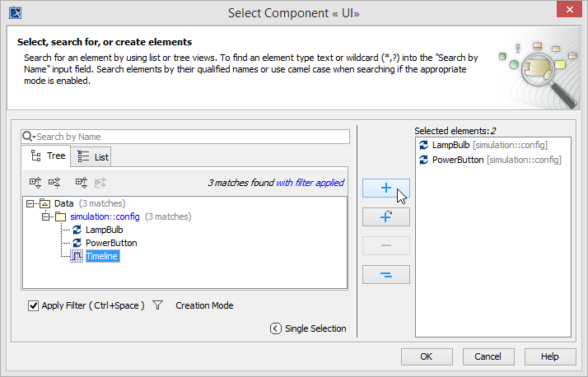588x377 pixels.
Task: Open Help for this dialog
Action: coord(550,356)
